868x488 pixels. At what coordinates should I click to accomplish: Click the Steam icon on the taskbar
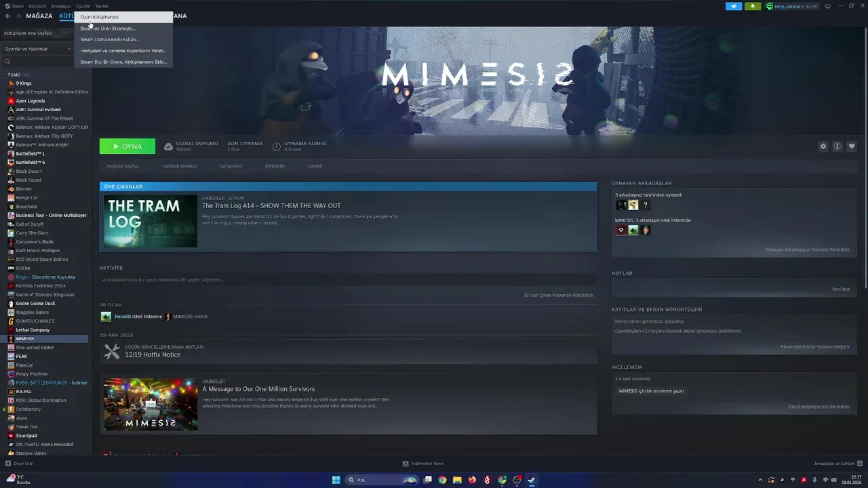532,480
